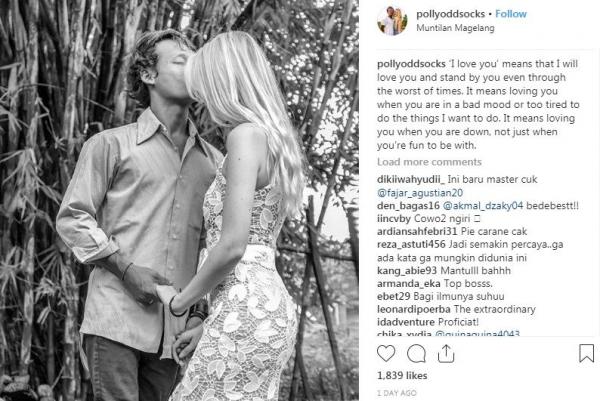Open the @fajar_agustian20 mention
600x401 pixels.
[x=420, y=193]
